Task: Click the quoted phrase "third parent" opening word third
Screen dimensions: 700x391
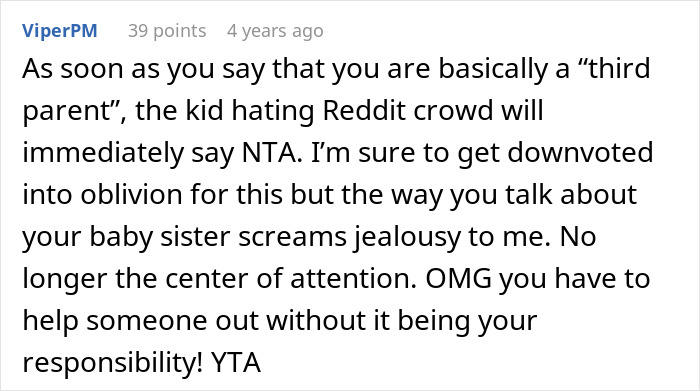Action: [x=613, y=69]
